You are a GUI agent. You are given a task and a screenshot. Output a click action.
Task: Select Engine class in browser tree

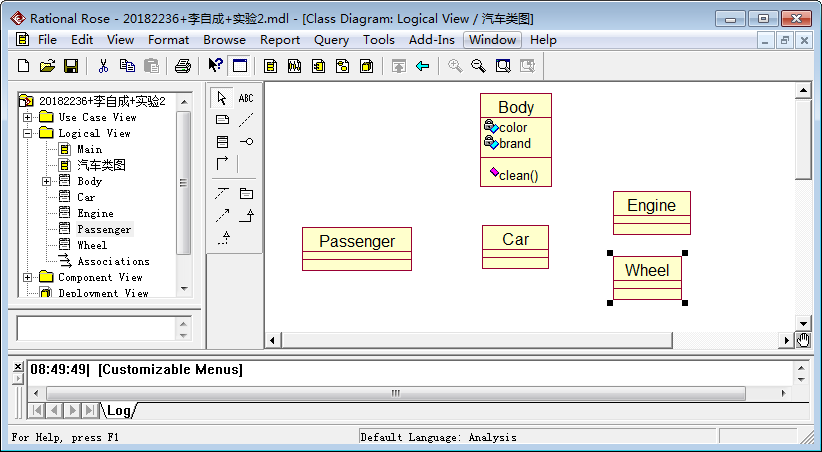(95, 213)
